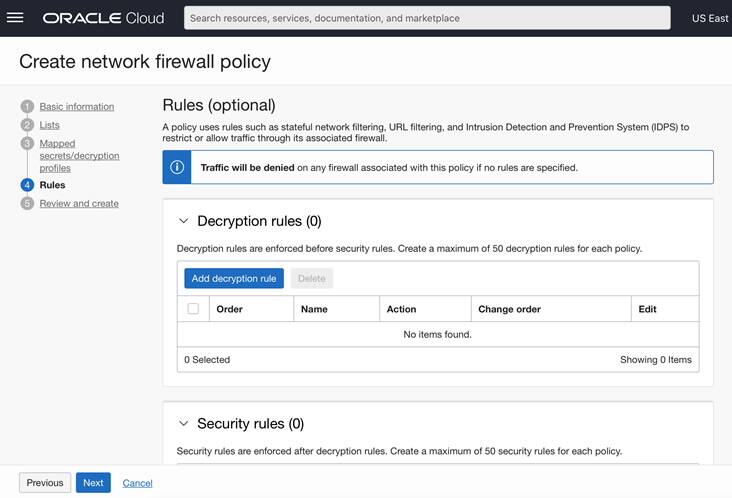Click the Oracle Cloud logo

point(103,18)
